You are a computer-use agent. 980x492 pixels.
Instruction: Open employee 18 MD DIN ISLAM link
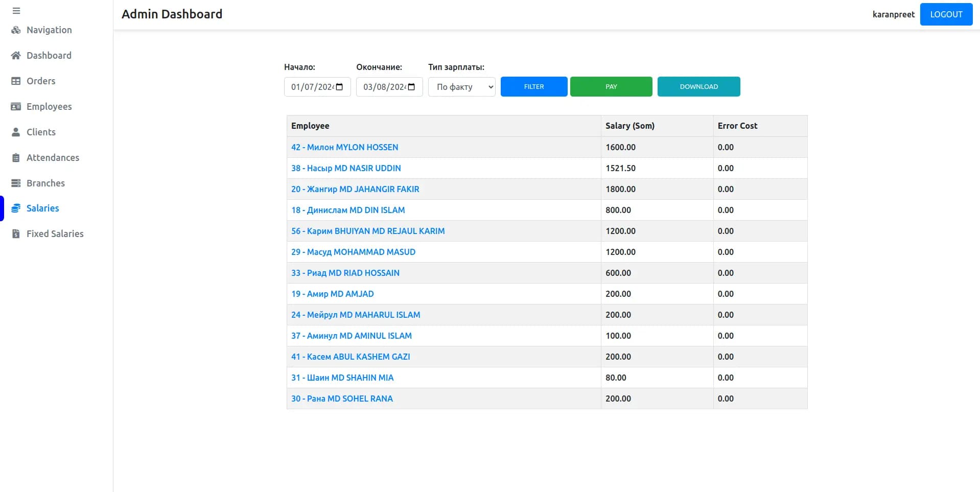[x=348, y=210]
